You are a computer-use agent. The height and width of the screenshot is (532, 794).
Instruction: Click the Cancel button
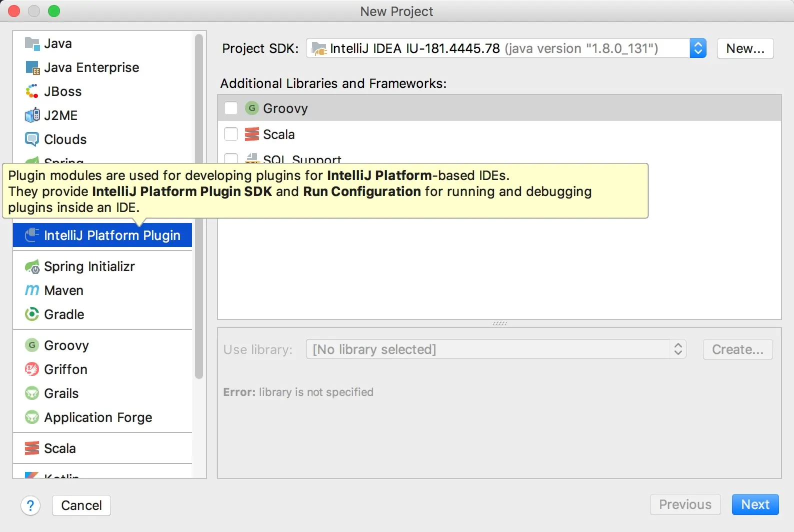[x=81, y=505]
